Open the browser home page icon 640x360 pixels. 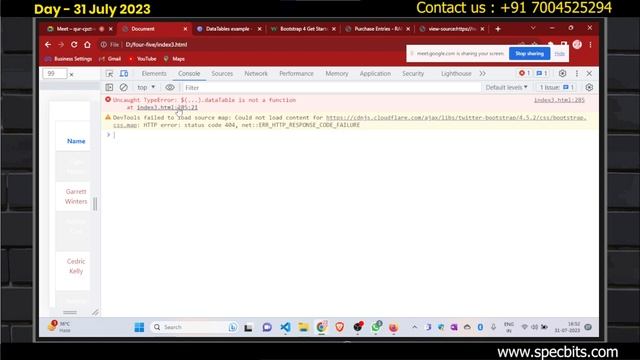pyautogui.click(x=87, y=44)
